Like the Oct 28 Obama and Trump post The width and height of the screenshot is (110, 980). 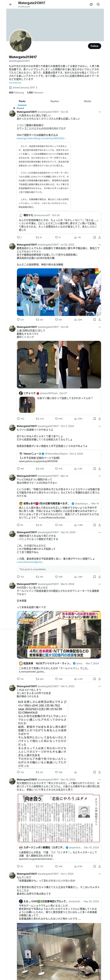pyautogui.click(x=57, y=418)
